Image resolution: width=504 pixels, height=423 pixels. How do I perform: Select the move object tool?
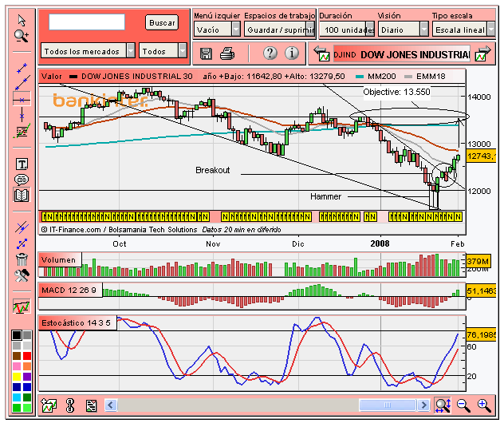coord(22,244)
